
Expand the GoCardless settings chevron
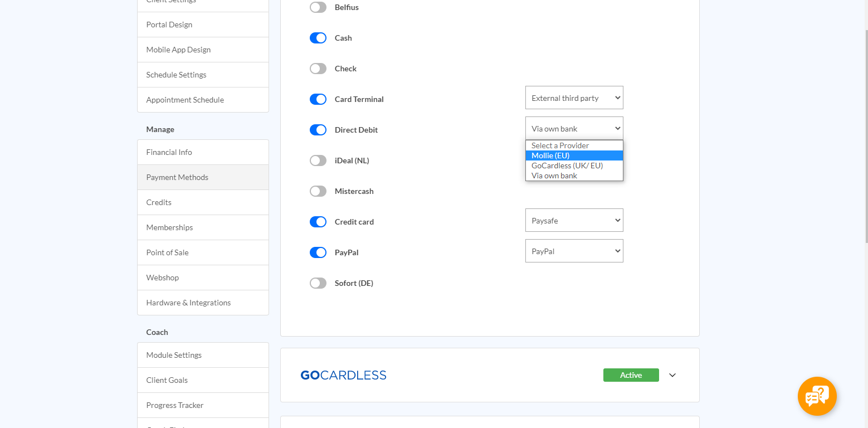(x=672, y=375)
